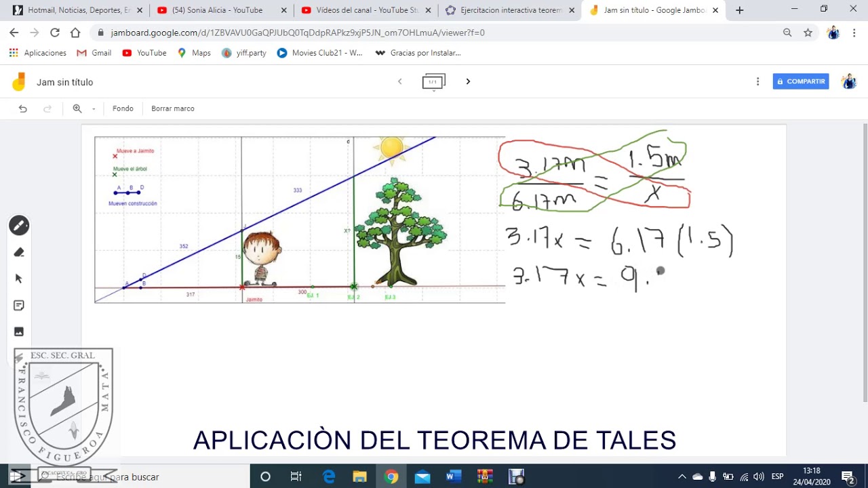Image resolution: width=868 pixels, height=488 pixels.
Task: Switch to the Ejercitacion interactiva tab
Action: coord(509,10)
